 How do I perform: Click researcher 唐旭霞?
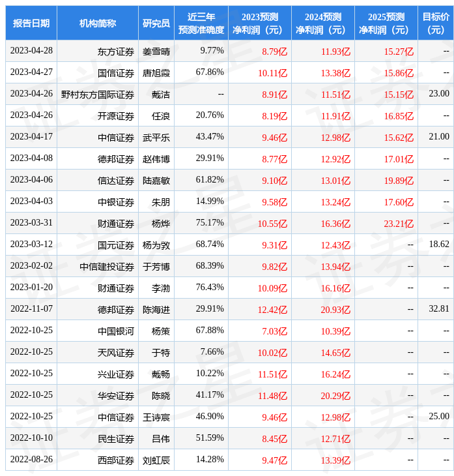click(156, 73)
